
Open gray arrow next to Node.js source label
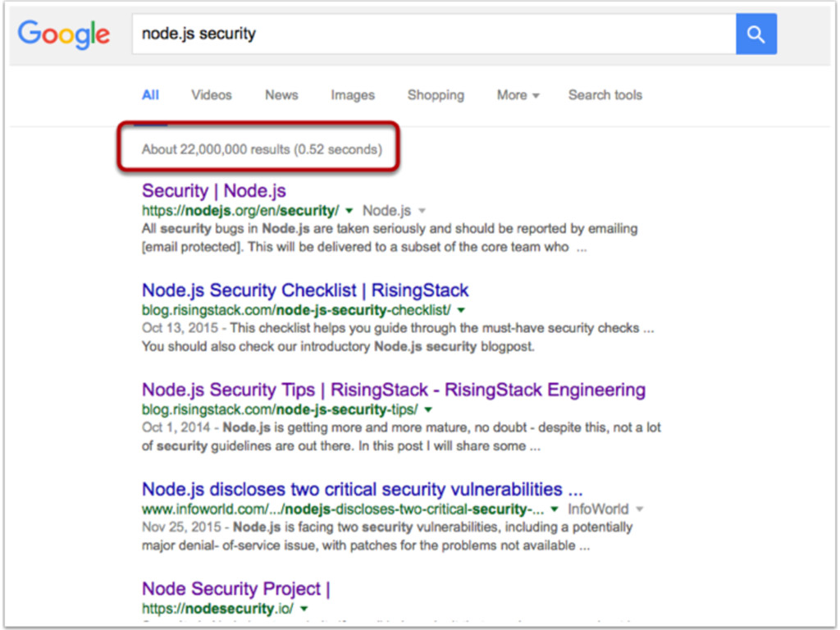tap(422, 211)
